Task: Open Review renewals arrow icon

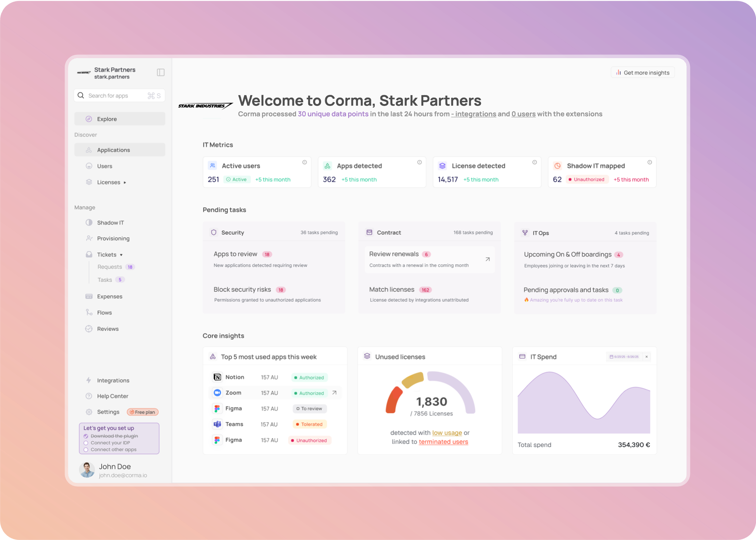Action: 487,259
